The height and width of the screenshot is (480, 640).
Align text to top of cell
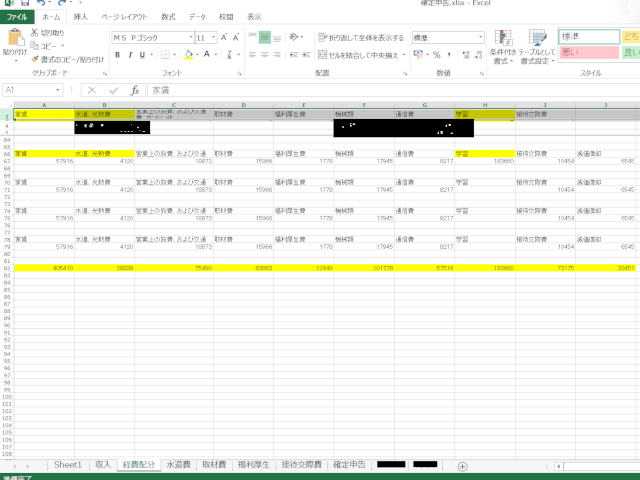coord(252,38)
